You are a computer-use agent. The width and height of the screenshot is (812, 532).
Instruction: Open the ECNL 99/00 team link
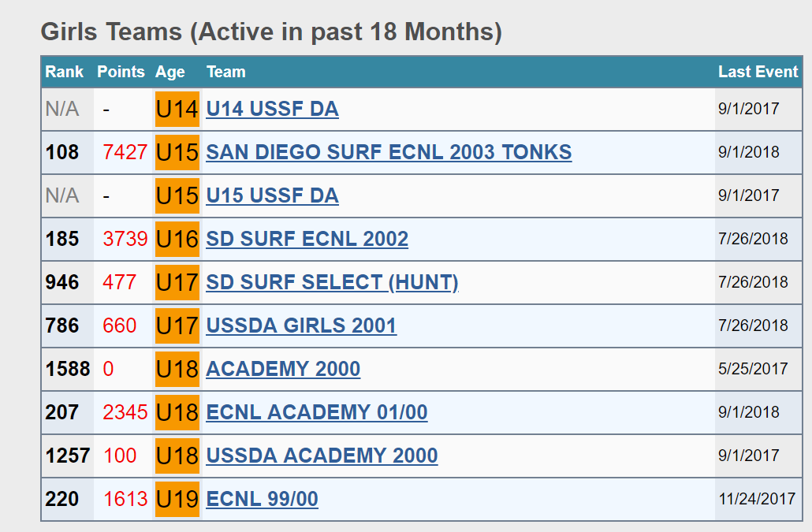[262, 499]
